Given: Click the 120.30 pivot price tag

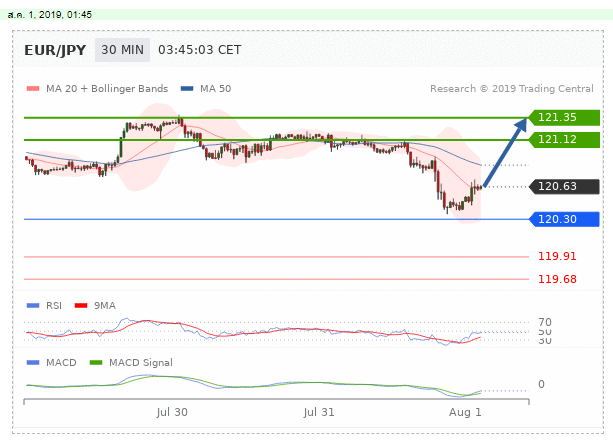Looking at the screenshot, I should click(x=564, y=219).
